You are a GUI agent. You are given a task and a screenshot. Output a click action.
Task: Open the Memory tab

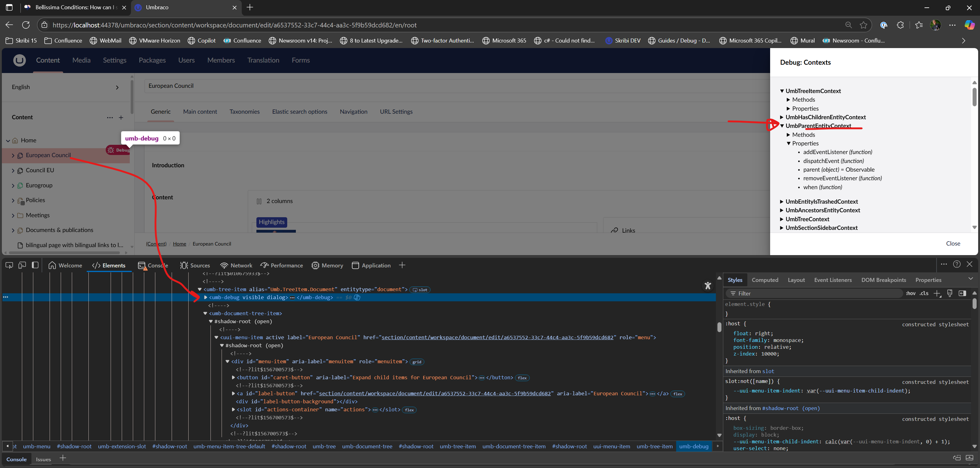click(327, 266)
